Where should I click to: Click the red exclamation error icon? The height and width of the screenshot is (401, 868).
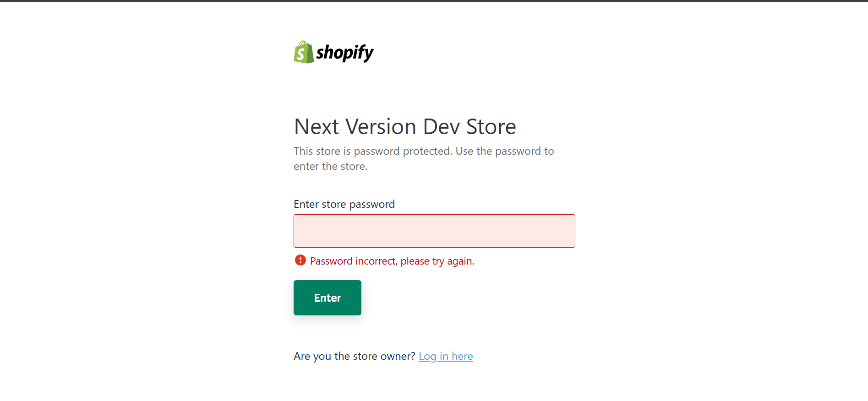[x=300, y=260]
